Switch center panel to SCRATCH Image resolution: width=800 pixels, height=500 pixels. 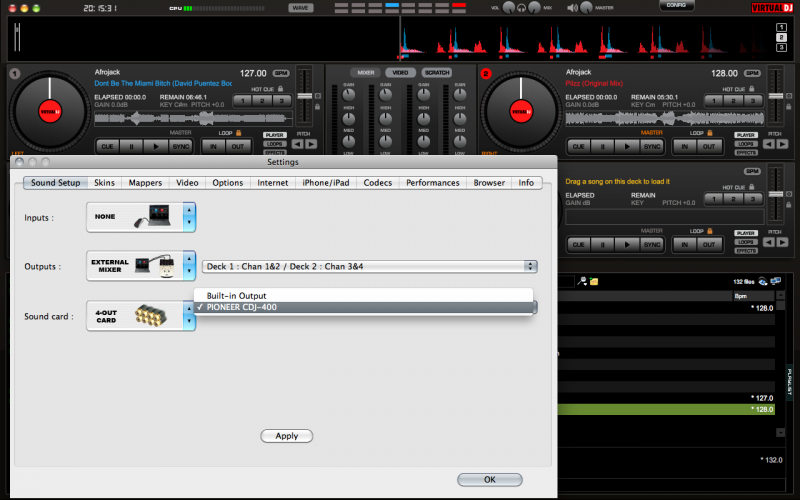pos(437,72)
